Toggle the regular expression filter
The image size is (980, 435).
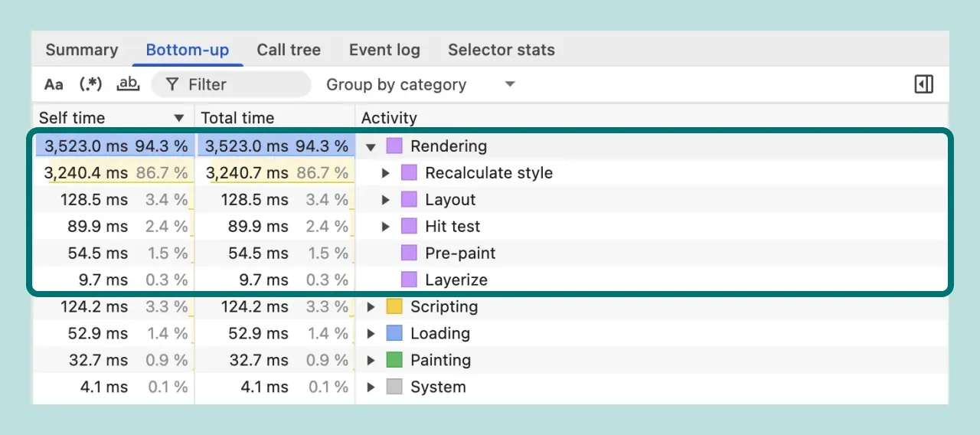(x=91, y=84)
